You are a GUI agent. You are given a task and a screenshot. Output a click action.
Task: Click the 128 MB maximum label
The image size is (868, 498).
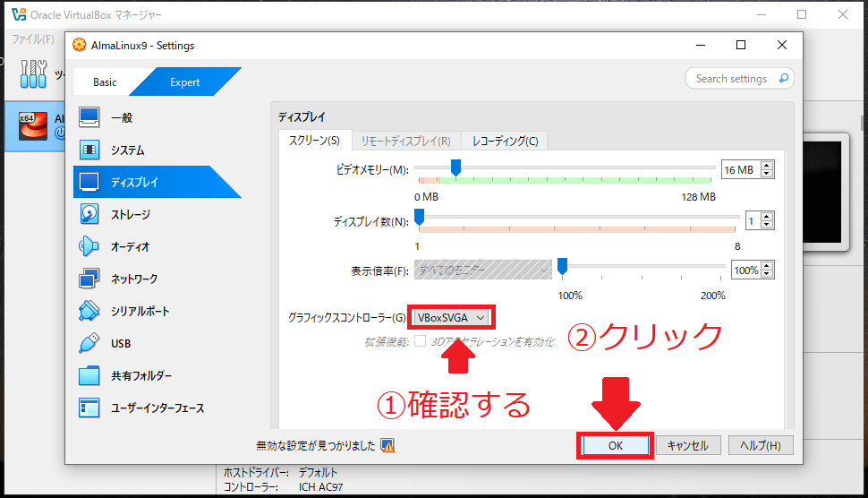[698, 197]
